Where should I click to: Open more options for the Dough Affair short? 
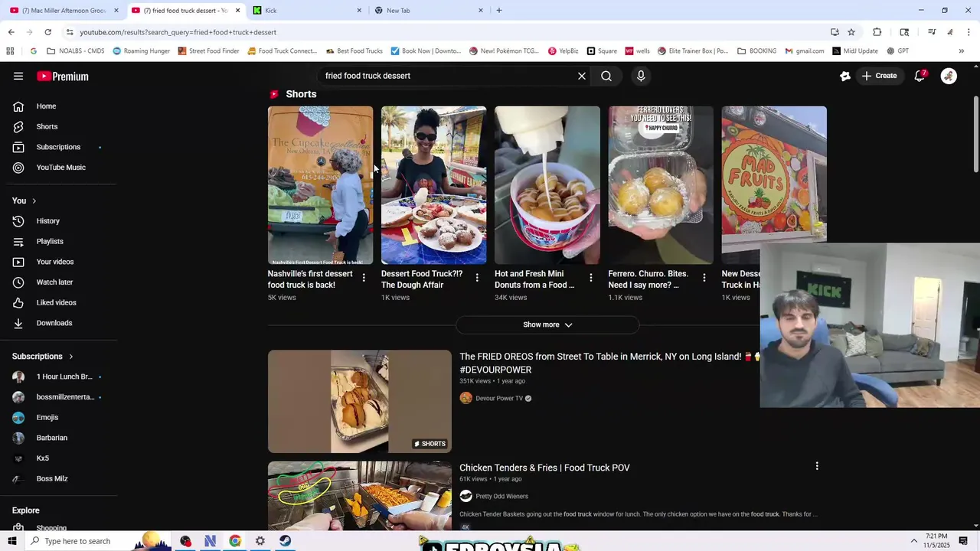coord(477,278)
